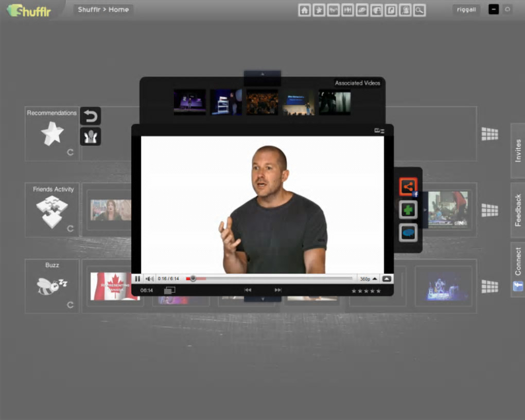Click the Shuffir > Home breadcrumb
This screenshot has height=420, width=525.
tap(103, 10)
